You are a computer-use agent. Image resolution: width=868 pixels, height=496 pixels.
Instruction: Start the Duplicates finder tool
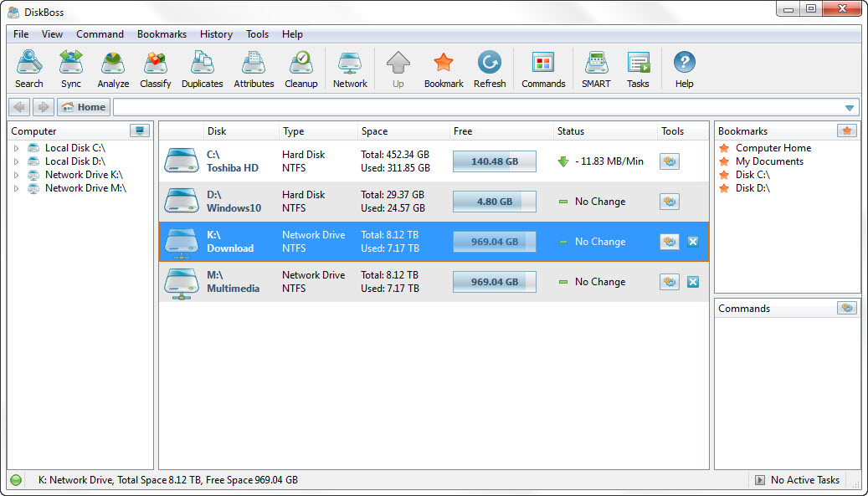click(x=202, y=69)
